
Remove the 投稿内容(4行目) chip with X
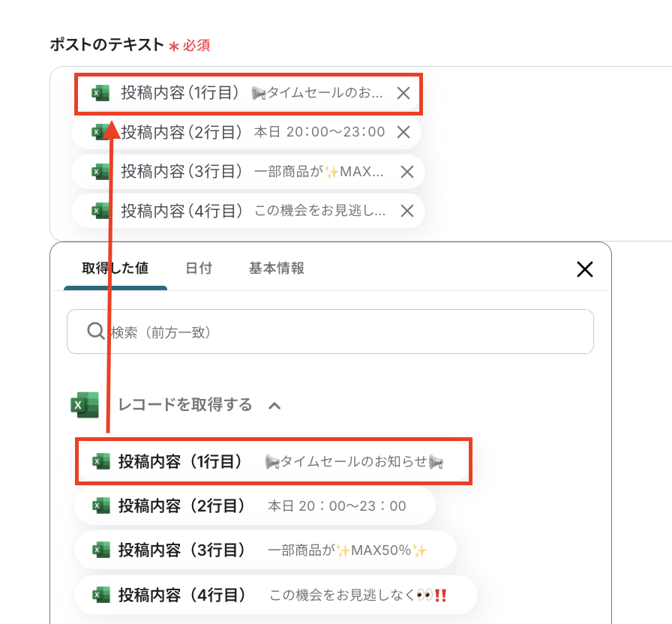406,211
